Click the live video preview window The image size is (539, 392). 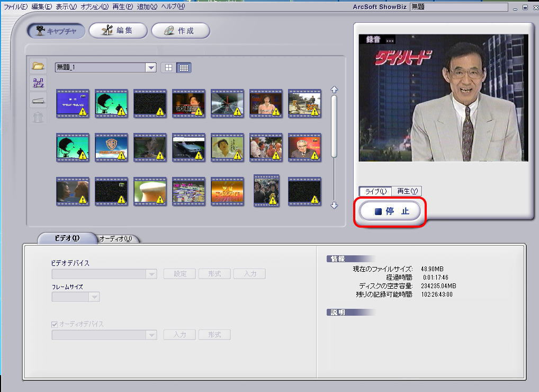click(444, 97)
